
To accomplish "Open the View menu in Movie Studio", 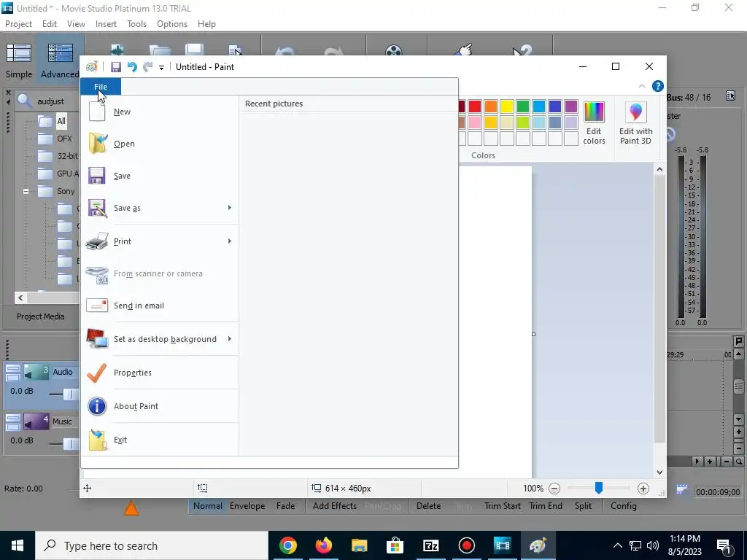I will point(76,24).
